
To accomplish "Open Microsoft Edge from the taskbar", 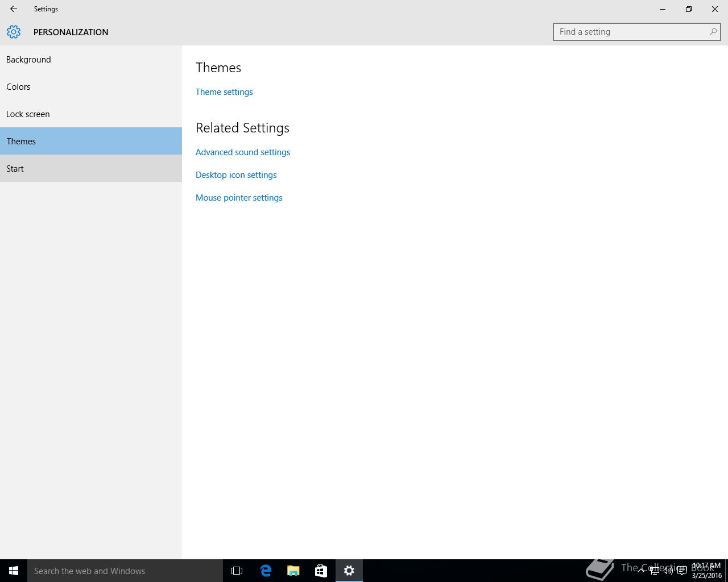I will 266,571.
